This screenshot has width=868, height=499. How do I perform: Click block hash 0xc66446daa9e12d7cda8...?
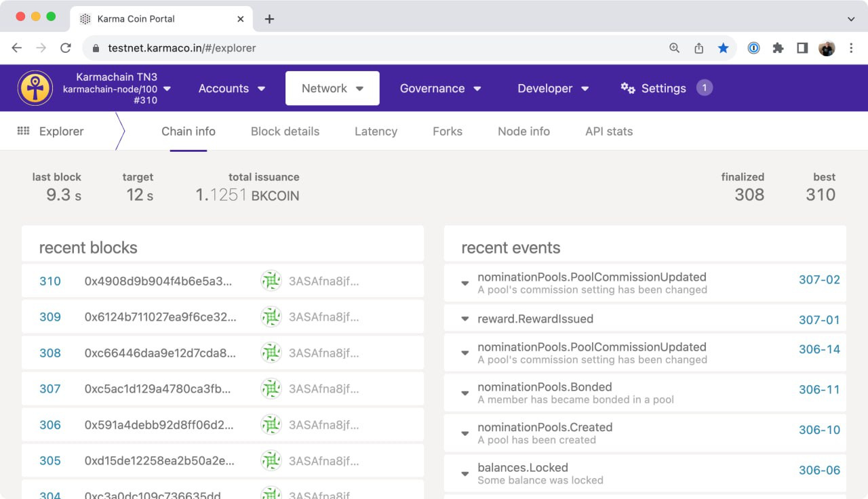tap(160, 353)
